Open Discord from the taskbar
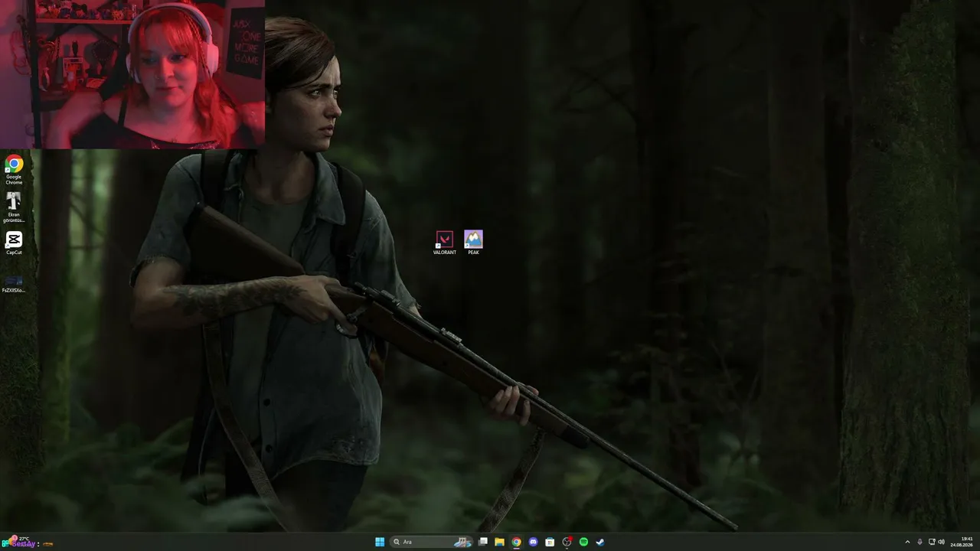 coord(533,542)
